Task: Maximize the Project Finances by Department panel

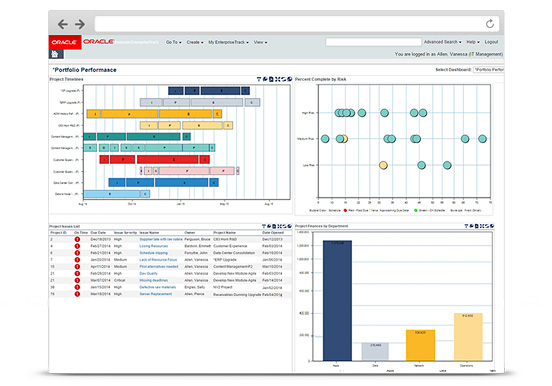Action: [x=482, y=226]
